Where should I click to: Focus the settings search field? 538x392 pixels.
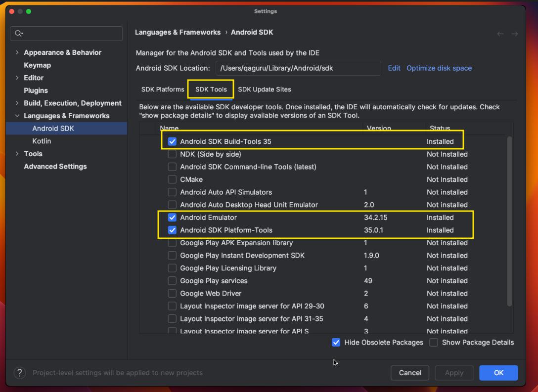(66, 33)
